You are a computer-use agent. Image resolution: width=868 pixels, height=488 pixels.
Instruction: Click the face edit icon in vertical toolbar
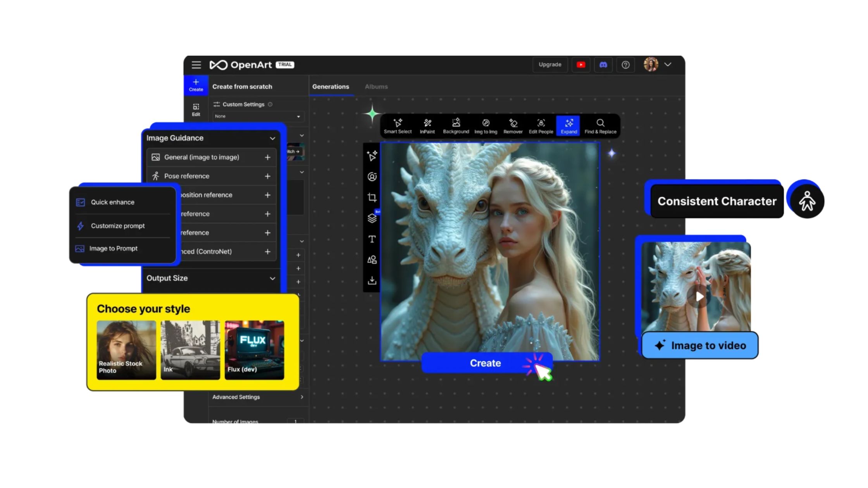[x=372, y=177]
